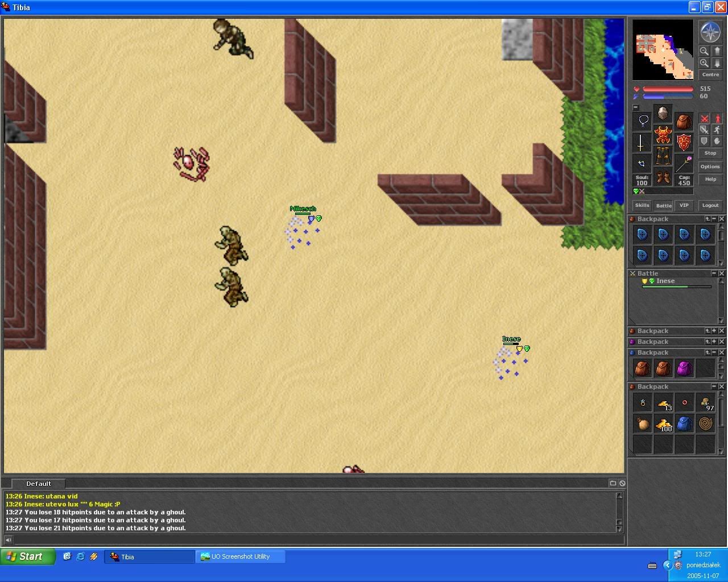
Task: Enable offensive fighting mode (red crossed swords)
Action: (704, 119)
